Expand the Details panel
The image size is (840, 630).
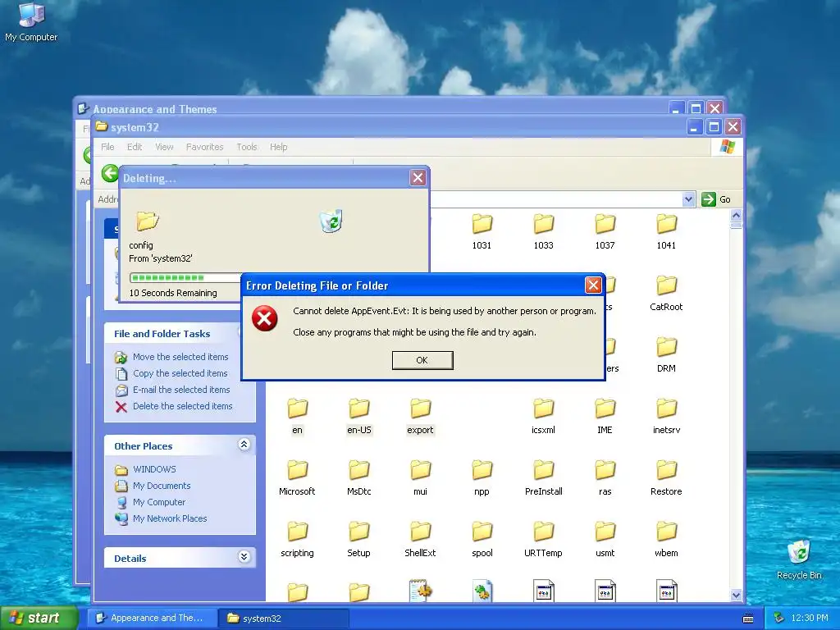point(244,557)
